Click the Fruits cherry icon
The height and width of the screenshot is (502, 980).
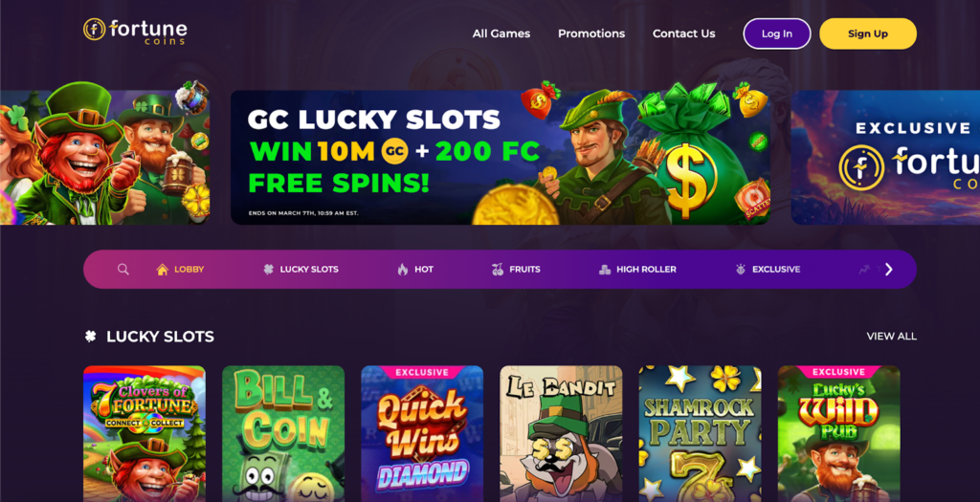498,269
